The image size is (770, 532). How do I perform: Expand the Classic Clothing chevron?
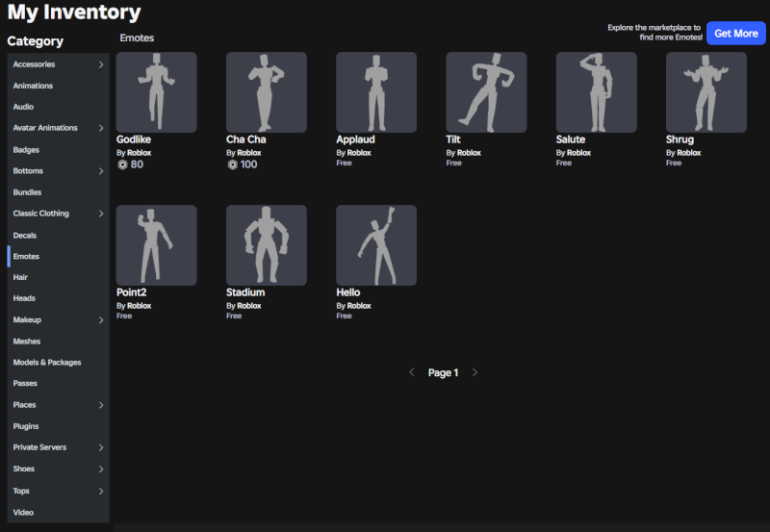point(101,214)
